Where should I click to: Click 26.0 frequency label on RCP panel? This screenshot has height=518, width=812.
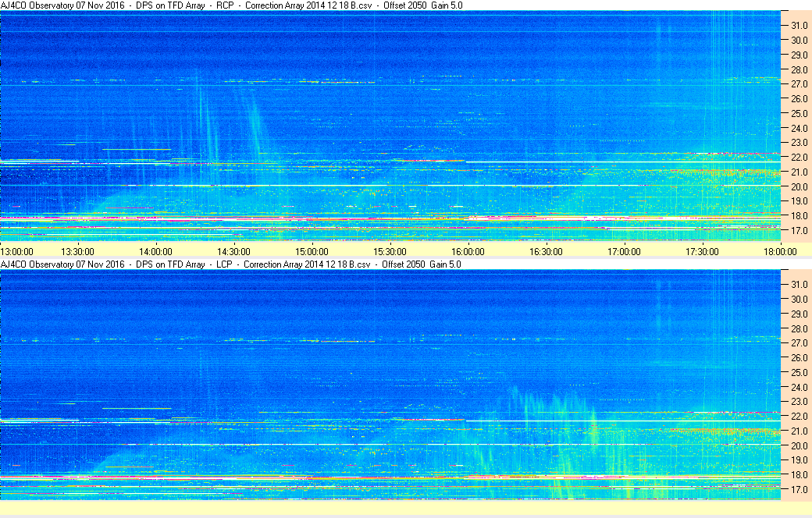799,99
